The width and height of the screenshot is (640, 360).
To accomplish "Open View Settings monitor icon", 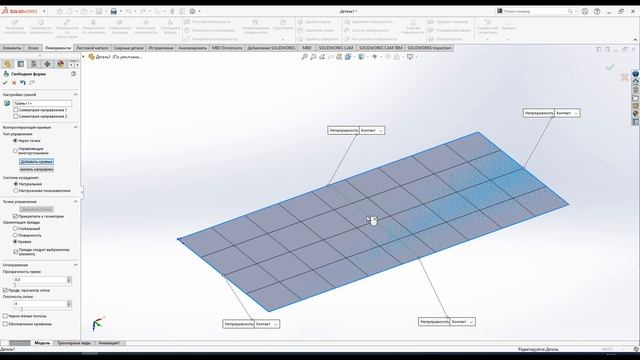I will click(x=410, y=57).
